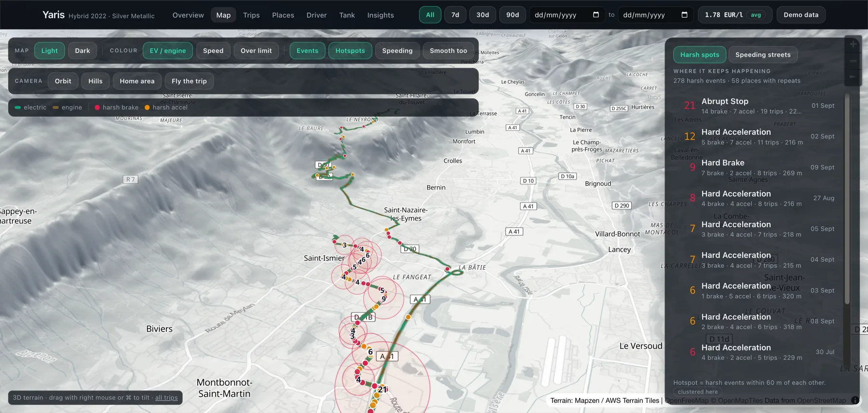This screenshot has width=868, height=413.
Task: Reset map bearing with the compass control
Action: pos(853,77)
